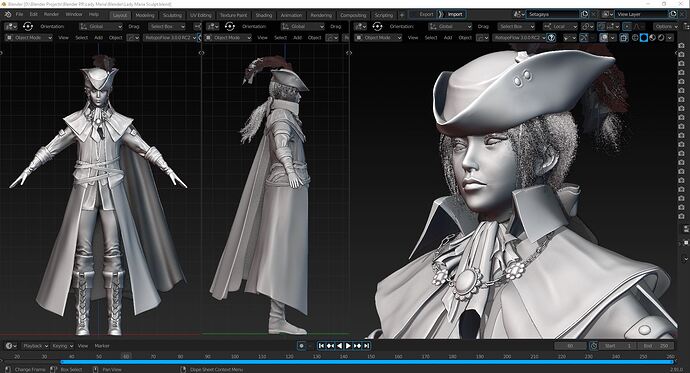This screenshot has height=373, width=690.
Task: Open the Add menu in left viewport
Action: 99,38
